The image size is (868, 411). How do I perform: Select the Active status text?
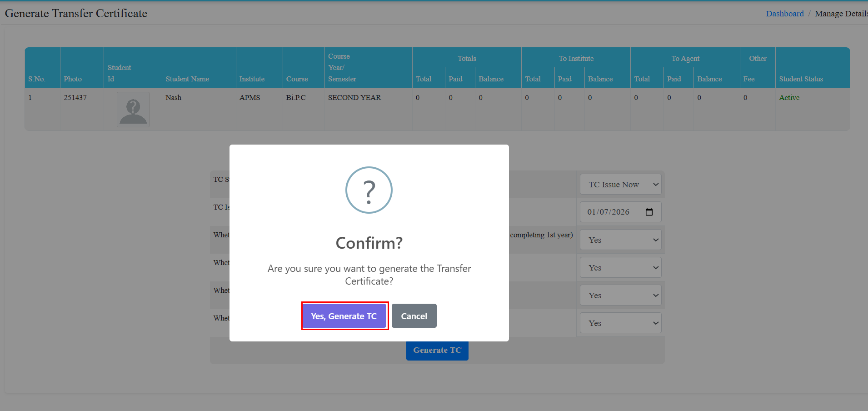tap(789, 98)
